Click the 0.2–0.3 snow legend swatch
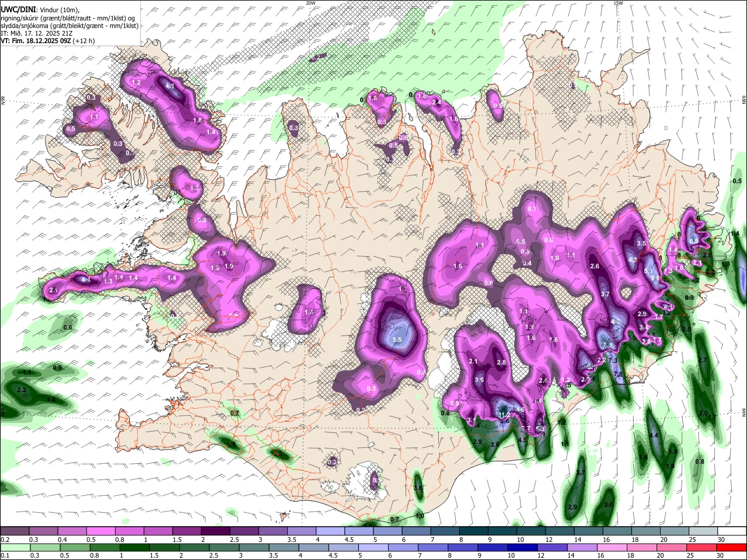This screenshot has width=747, height=560. 15,531
